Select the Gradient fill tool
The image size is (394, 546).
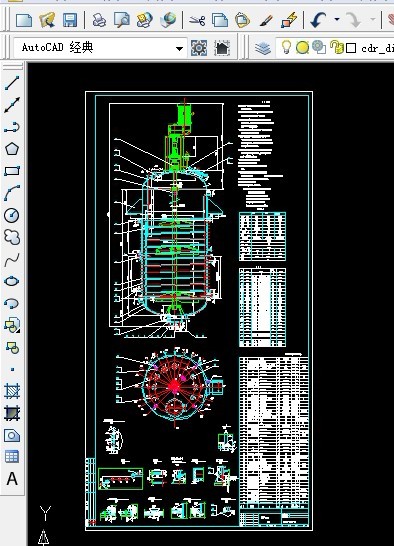pyautogui.click(x=12, y=413)
